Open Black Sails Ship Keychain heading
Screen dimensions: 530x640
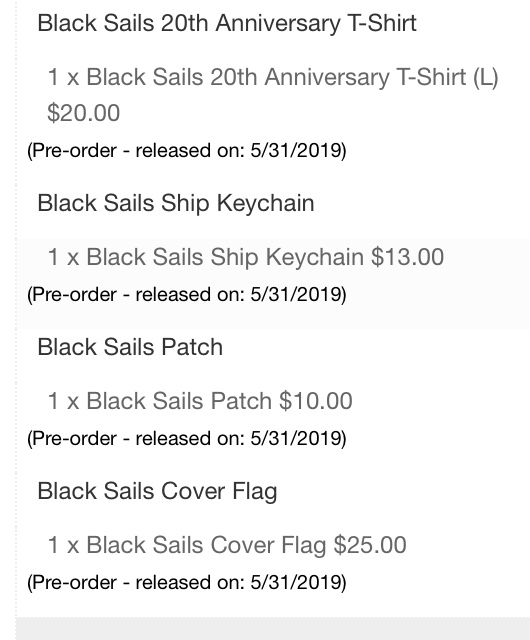pos(176,203)
